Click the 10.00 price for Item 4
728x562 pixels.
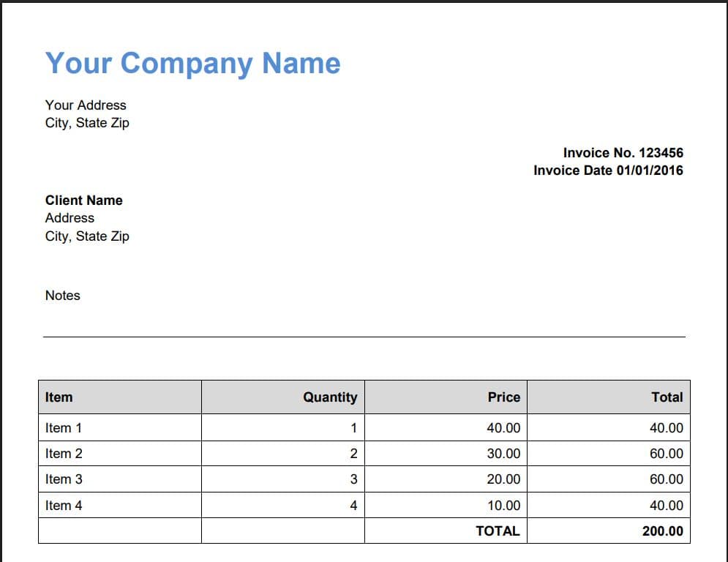click(503, 506)
